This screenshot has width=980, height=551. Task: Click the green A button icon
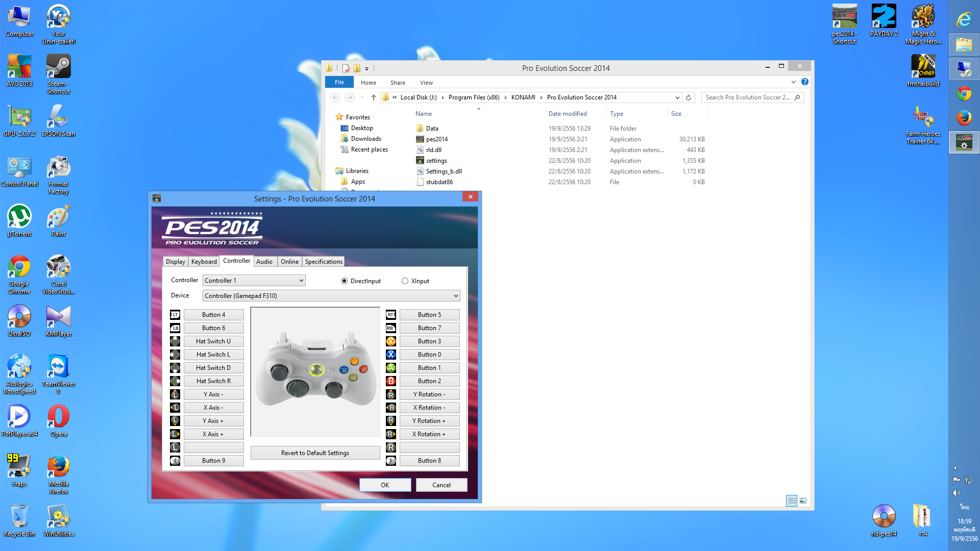pyautogui.click(x=391, y=368)
